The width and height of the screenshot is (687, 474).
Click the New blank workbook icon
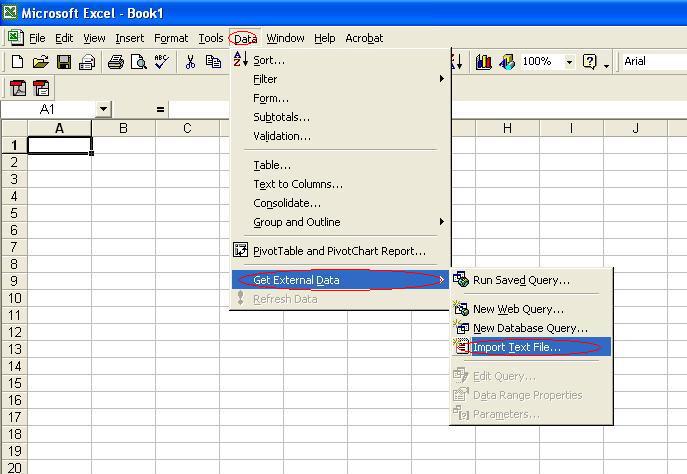[18, 62]
